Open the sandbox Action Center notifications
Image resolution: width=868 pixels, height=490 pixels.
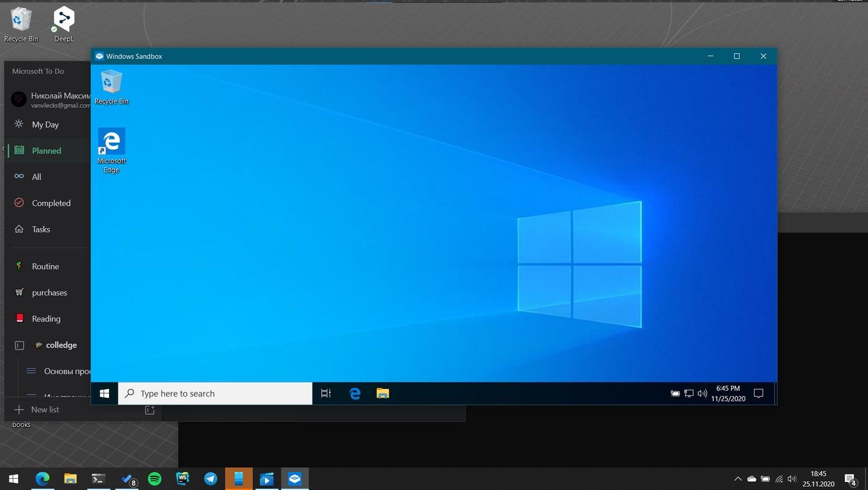tap(758, 393)
